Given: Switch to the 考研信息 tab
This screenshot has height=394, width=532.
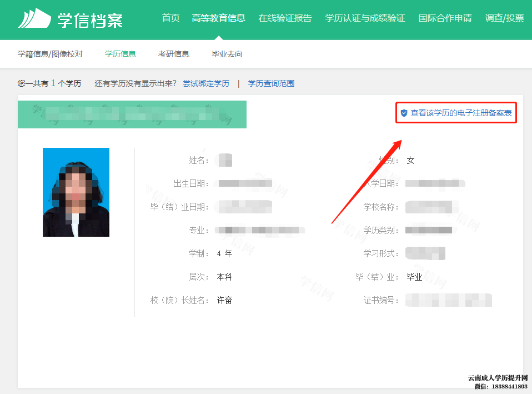Looking at the screenshot, I should click(x=174, y=53).
